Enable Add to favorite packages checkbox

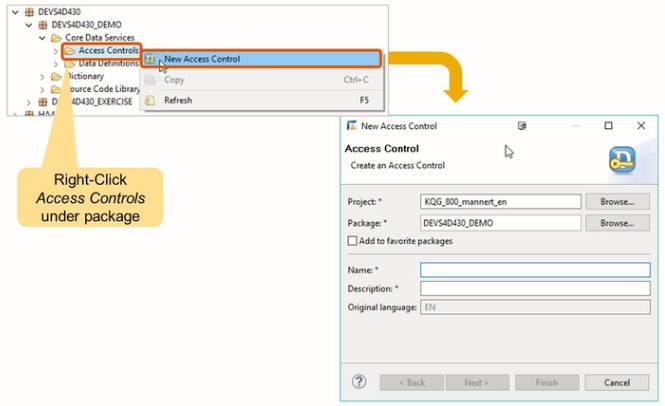coord(353,241)
